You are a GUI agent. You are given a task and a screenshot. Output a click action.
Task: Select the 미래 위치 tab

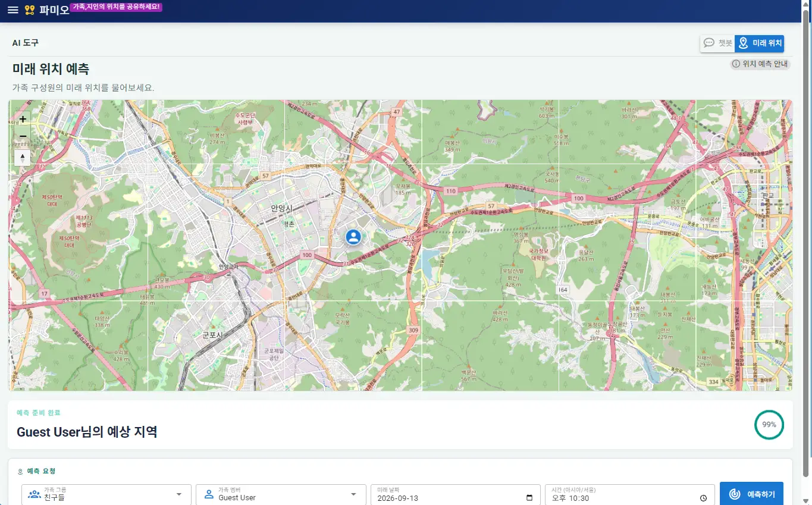pos(759,43)
